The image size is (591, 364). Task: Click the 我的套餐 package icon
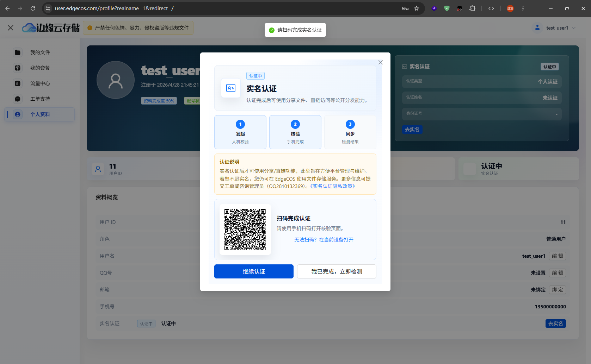point(18,68)
